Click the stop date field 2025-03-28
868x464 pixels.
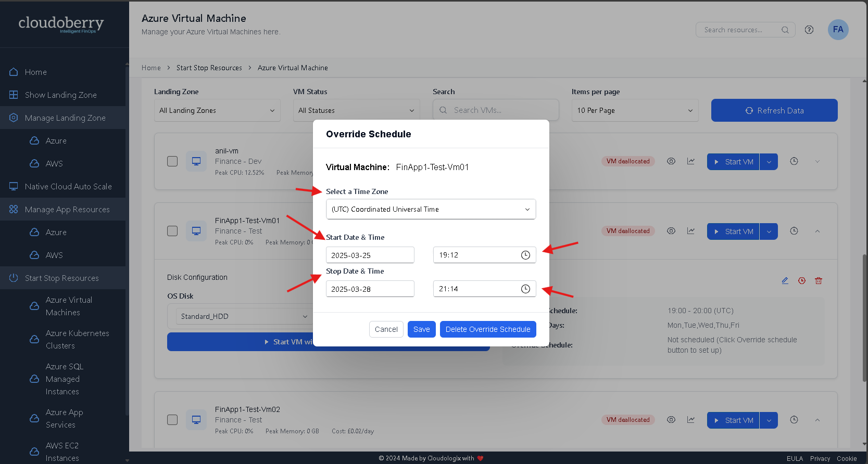pos(370,289)
